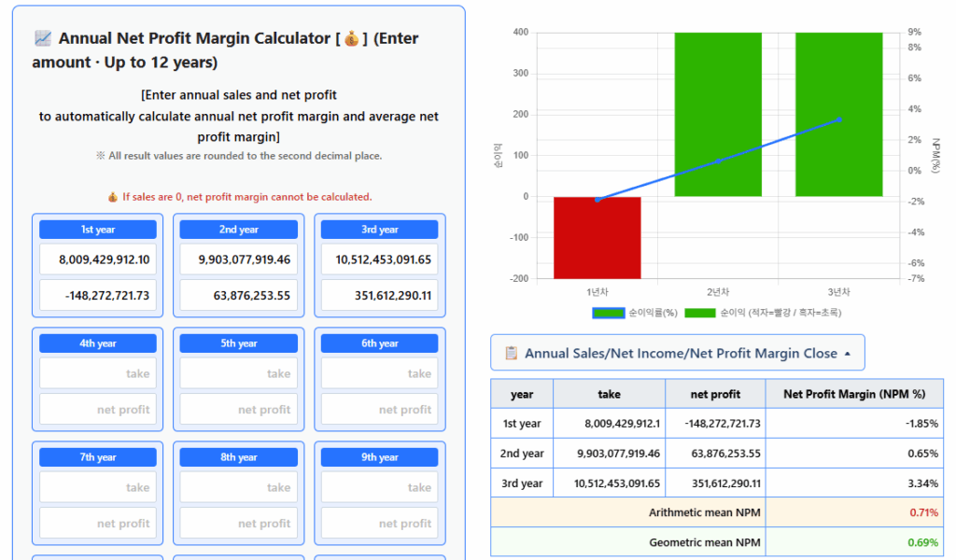The height and width of the screenshot is (560, 956).
Task: Click the clipboard icon on the Annual Sales button
Action: (x=511, y=354)
